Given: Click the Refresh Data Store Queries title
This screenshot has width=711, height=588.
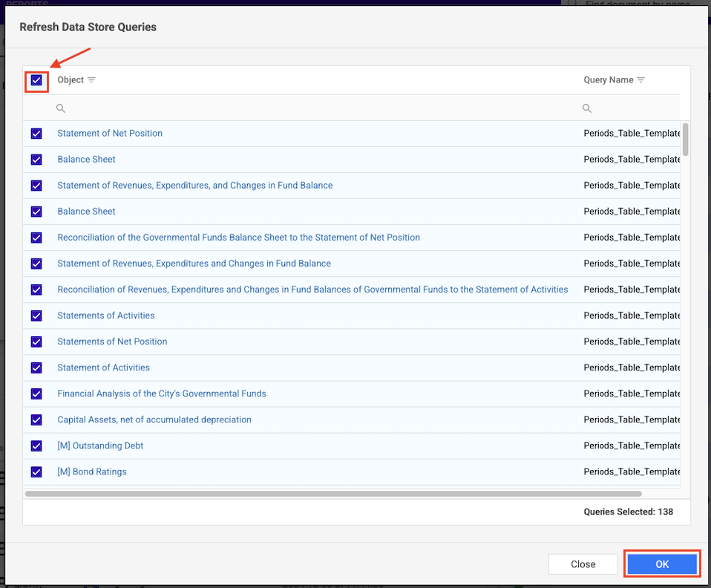Looking at the screenshot, I should (x=88, y=27).
